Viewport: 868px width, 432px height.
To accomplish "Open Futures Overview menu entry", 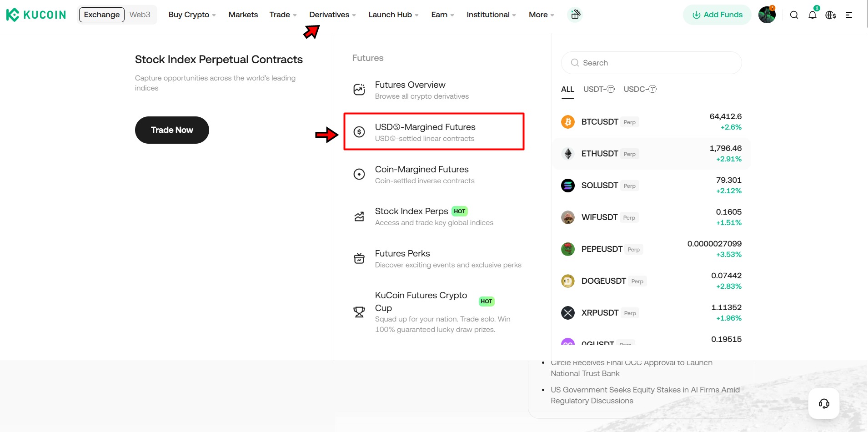I will pos(434,90).
